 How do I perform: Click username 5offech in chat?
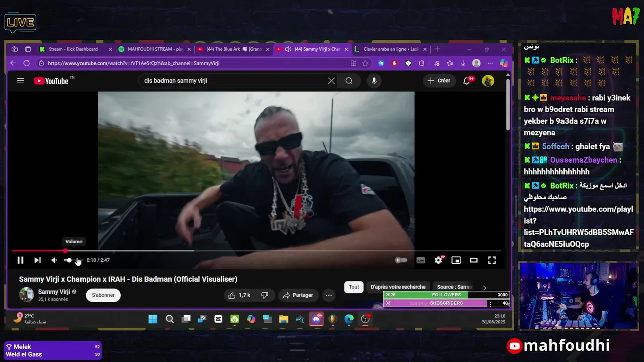555,147
